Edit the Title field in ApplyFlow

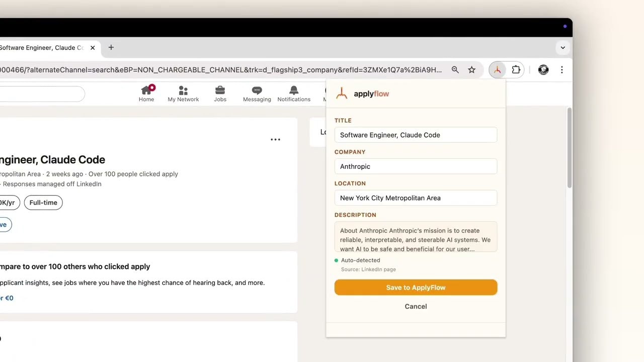tap(416, 135)
